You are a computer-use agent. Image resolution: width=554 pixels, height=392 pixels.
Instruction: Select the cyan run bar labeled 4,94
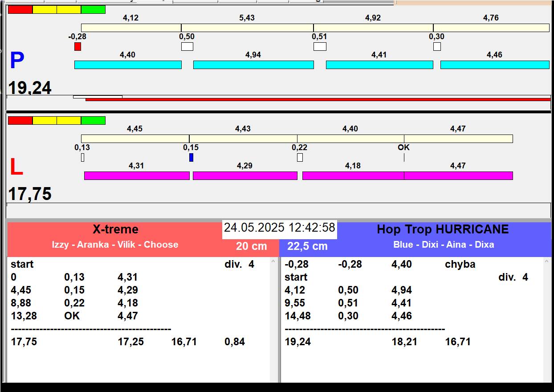[x=253, y=65]
